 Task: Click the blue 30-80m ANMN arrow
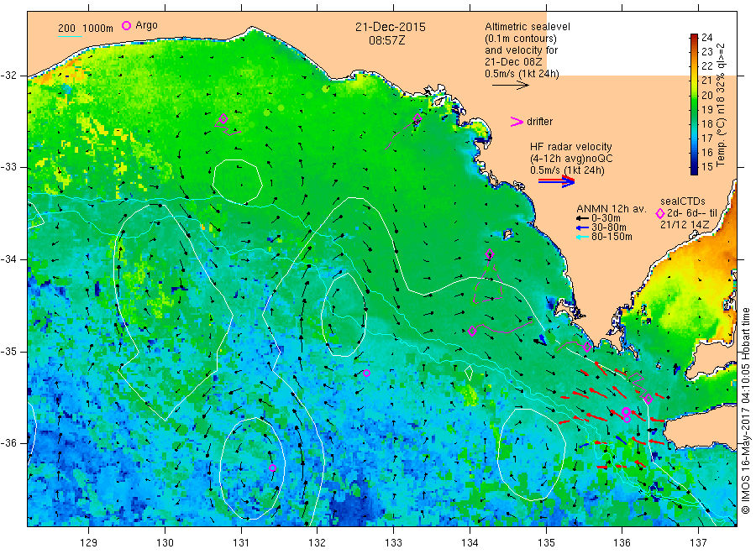(582, 227)
